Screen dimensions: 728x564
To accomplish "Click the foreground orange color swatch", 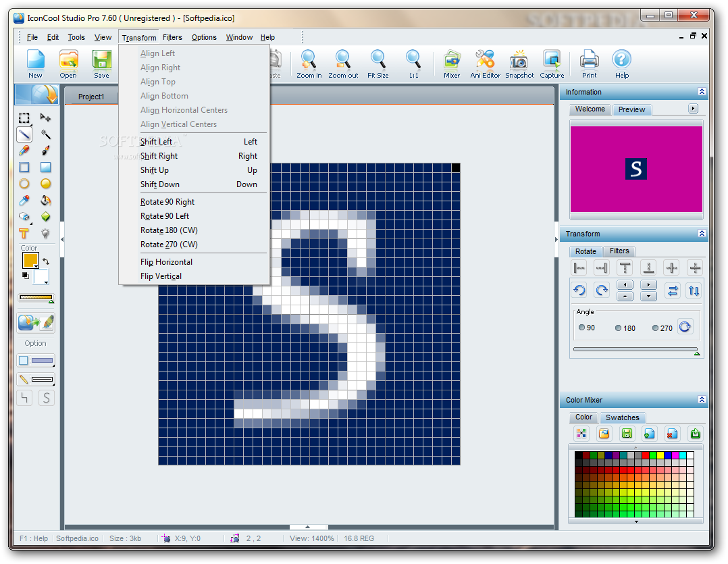I will (x=30, y=261).
